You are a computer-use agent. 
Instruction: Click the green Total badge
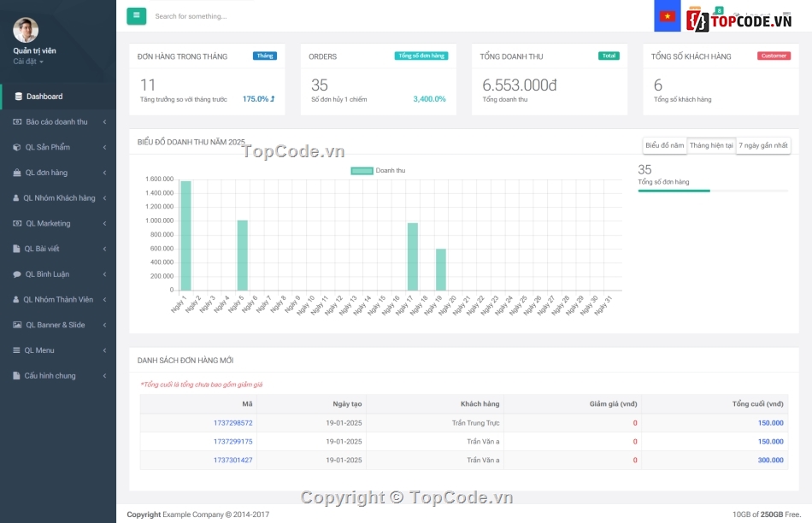click(x=609, y=56)
